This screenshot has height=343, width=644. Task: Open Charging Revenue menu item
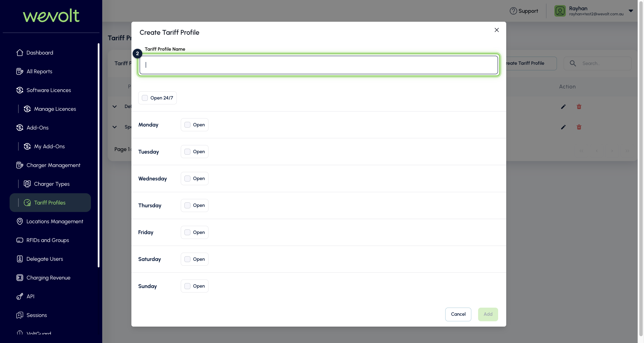50,278
